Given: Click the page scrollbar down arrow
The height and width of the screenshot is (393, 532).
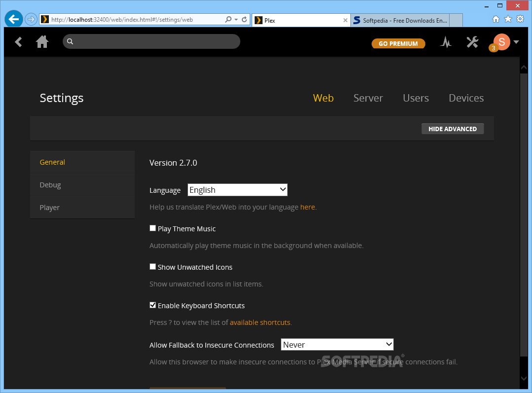Looking at the screenshot, I should (524, 378).
